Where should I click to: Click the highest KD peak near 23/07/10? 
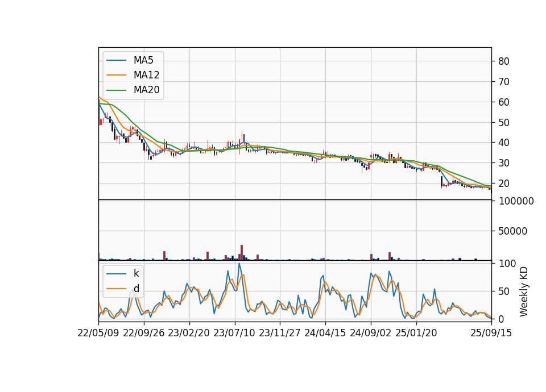(239, 264)
